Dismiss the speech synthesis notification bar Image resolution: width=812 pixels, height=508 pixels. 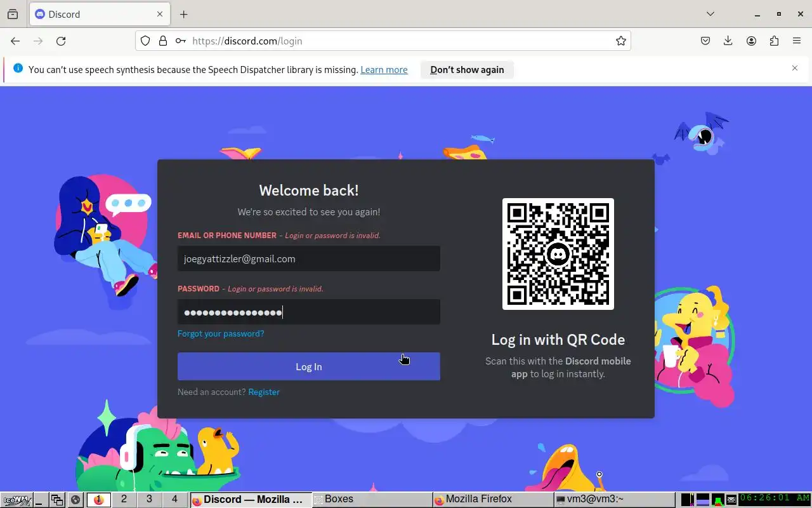coord(795,68)
